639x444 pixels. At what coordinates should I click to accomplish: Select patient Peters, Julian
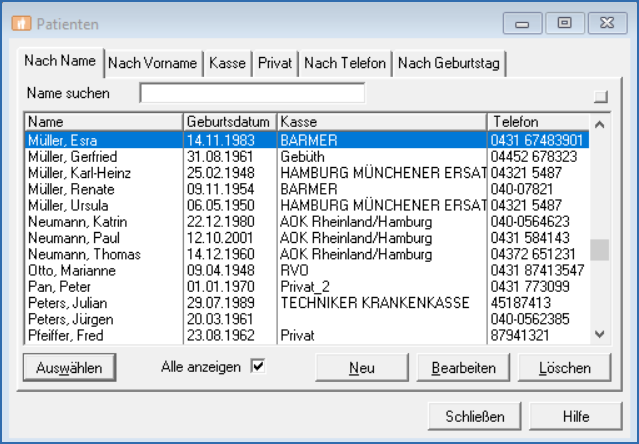click(307, 303)
